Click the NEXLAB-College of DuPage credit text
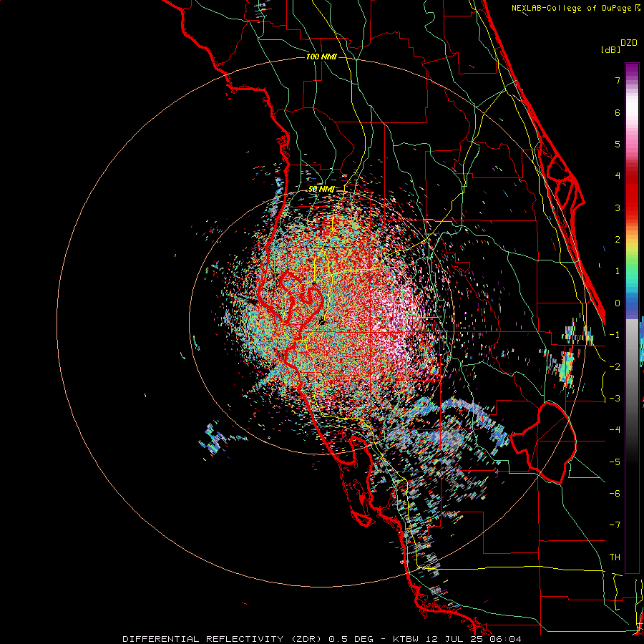Image resolution: width=644 pixels, height=644 pixels. pos(572,8)
